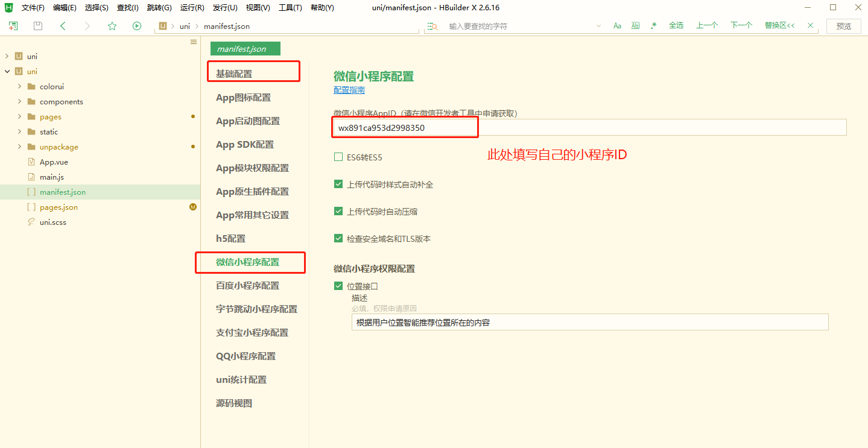The height and width of the screenshot is (448, 868).
Task: Uncheck 上传代码时自动压缩 option
Action: click(338, 211)
